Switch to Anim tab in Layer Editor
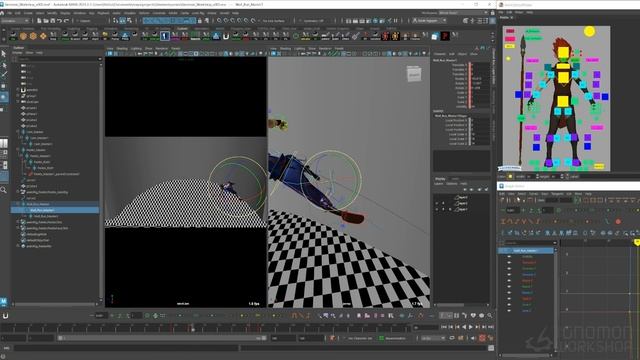Screen dimensions: 640x360 click(x=455, y=179)
